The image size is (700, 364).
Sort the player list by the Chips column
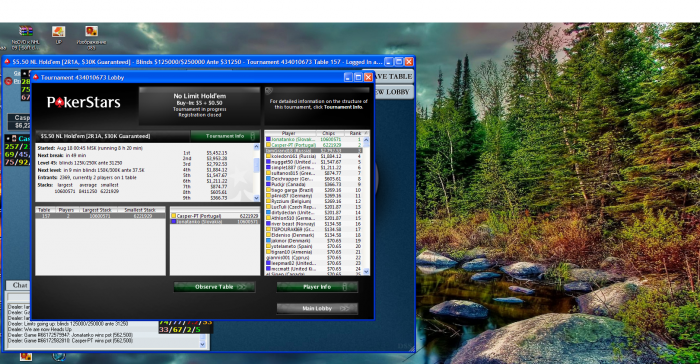tap(329, 133)
